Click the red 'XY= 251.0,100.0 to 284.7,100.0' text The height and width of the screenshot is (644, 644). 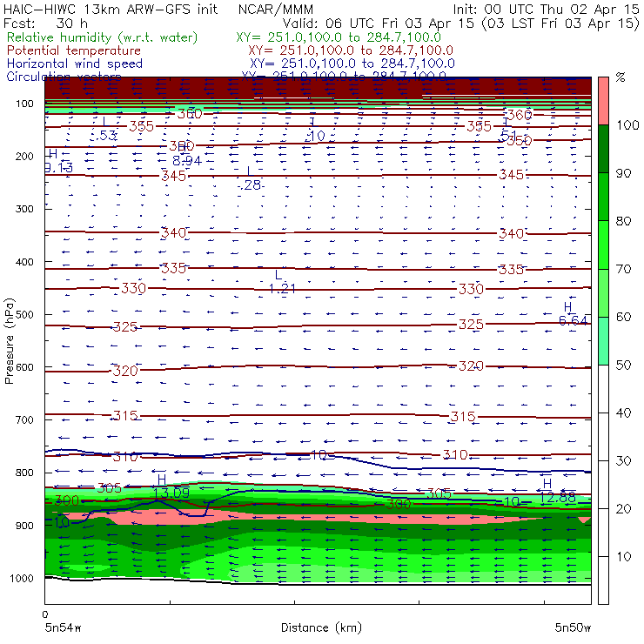pos(351,50)
